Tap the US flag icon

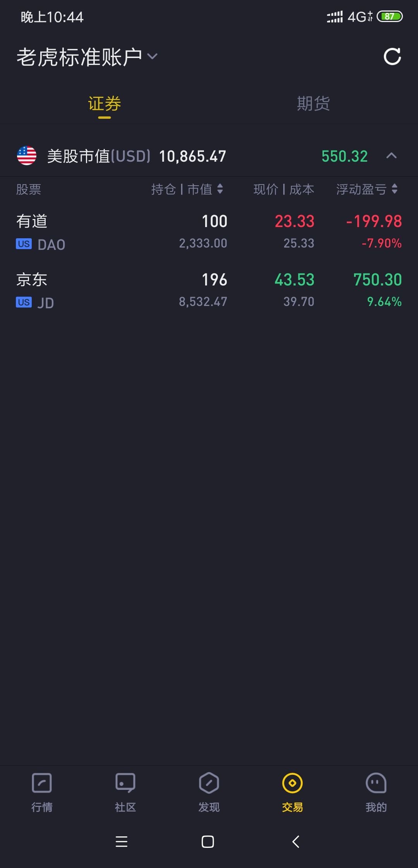tap(27, 156)
